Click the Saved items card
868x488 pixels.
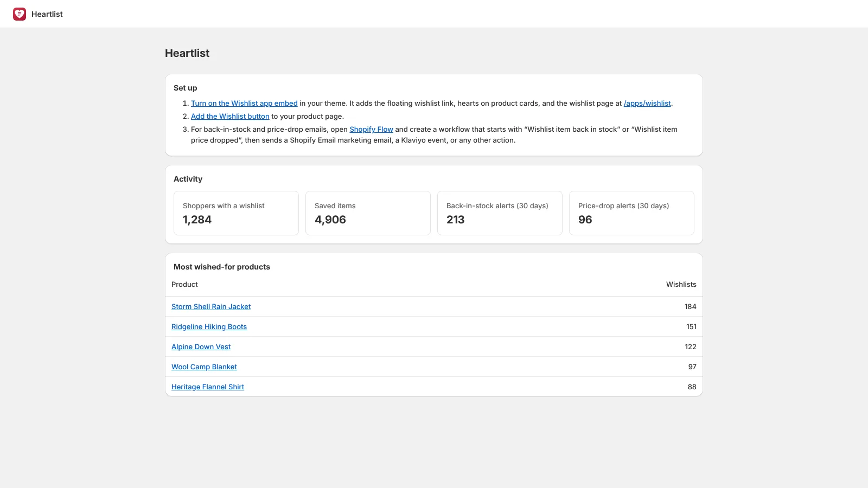coord(368,213)
